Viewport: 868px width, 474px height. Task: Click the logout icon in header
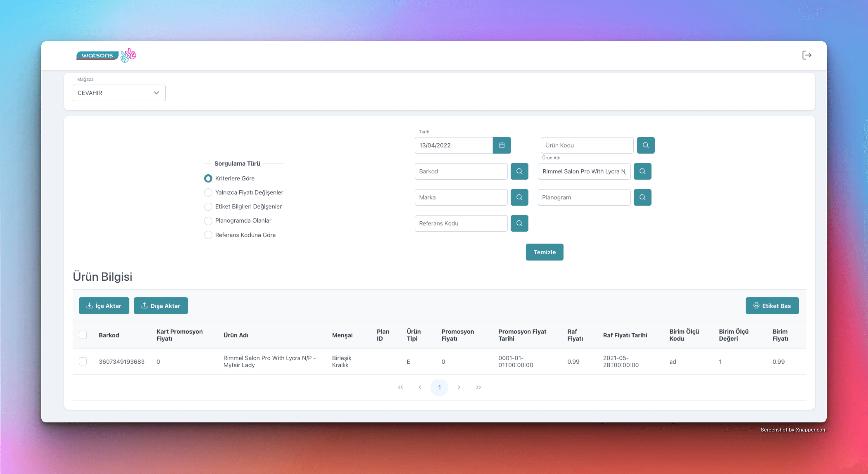(x=807, y=55)
